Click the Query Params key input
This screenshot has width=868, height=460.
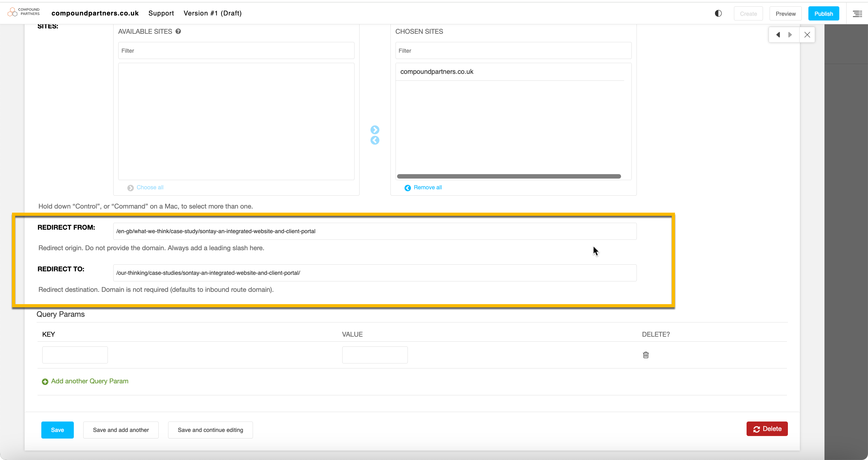pyautogui.click(x=75, y=355)
